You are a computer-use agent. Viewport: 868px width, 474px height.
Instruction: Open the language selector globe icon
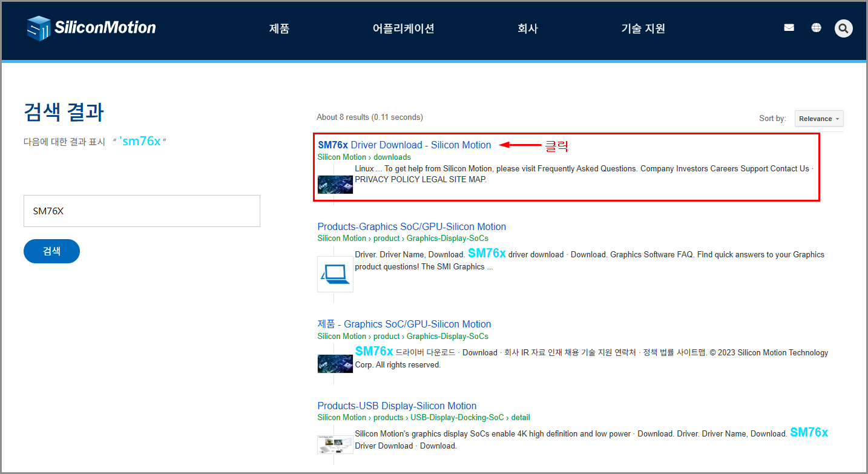pyautogui.click(x=816, y=27)
